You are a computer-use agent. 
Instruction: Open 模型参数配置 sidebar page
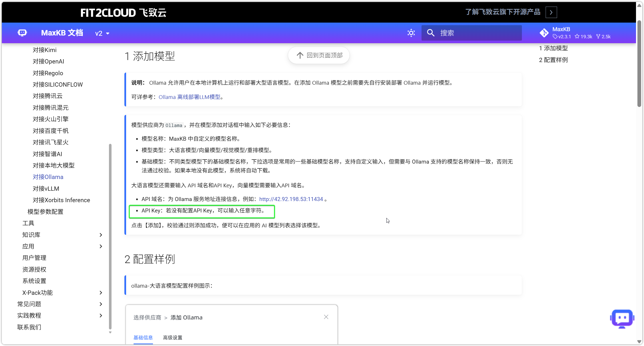[45, 212]
